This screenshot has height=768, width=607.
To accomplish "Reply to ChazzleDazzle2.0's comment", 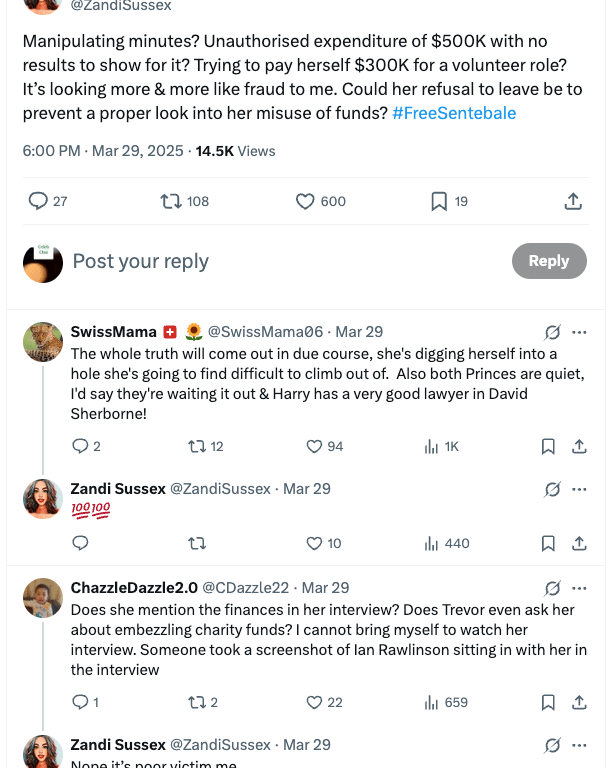I will pos(81,702).
